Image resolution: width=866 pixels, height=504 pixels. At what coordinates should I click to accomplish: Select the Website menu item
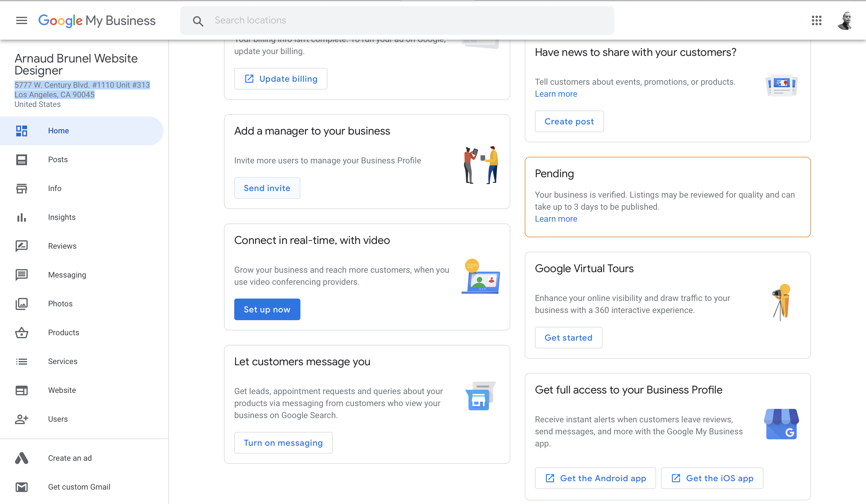tap(62, 390)
